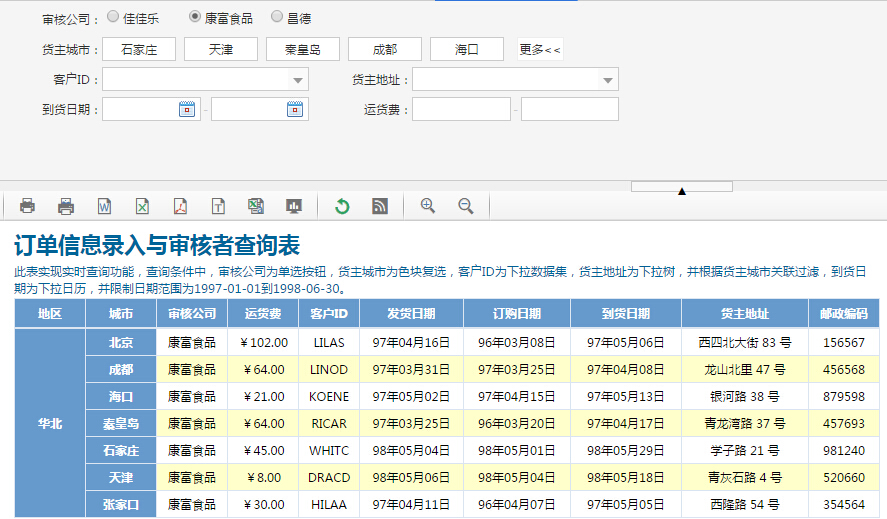Refresh the report with green arrow

click(x=342, y=206)
